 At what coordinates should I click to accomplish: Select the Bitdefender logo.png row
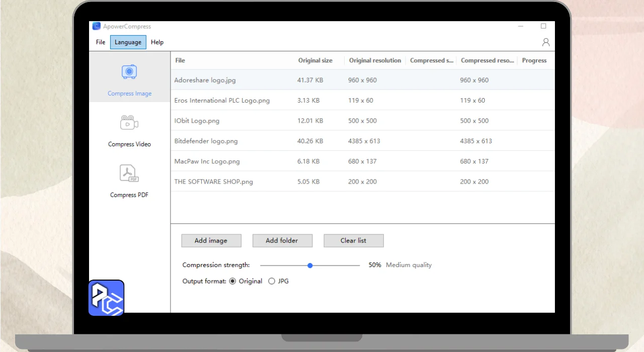point(206,141)
